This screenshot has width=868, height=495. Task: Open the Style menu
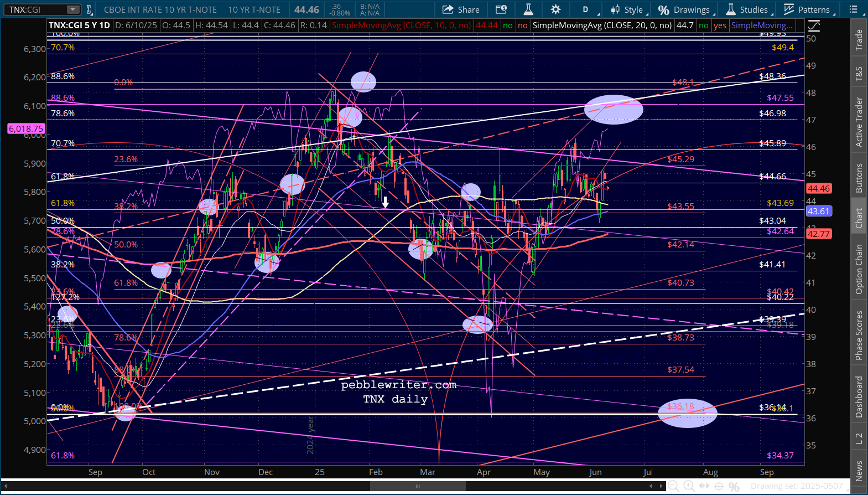click(627, 9)
